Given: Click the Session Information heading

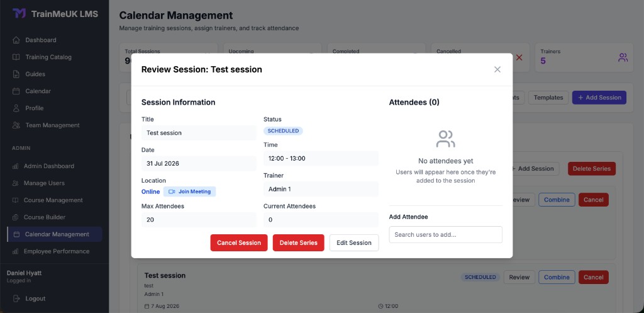Looking at the screenshot, I should click(x=178, y=103).
